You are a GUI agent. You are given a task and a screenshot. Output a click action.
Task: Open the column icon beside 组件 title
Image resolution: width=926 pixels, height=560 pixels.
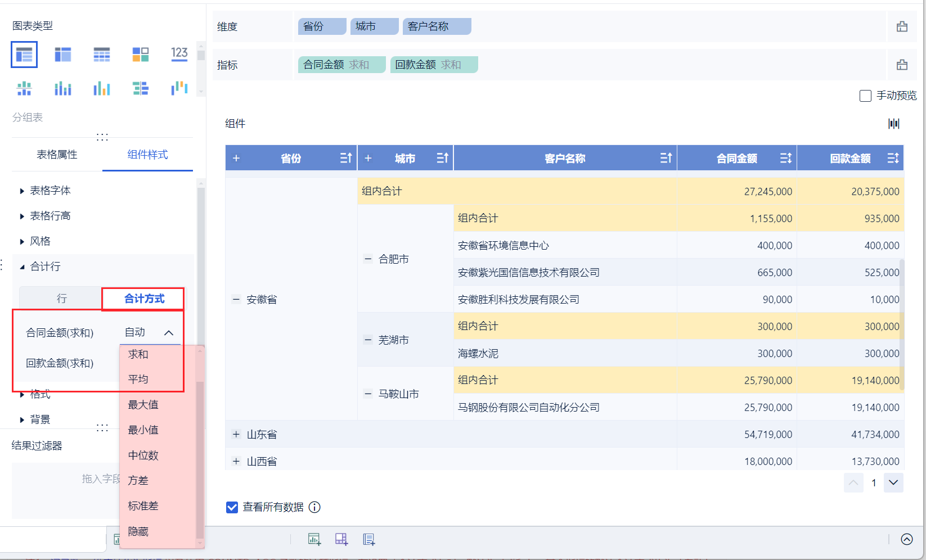coord(894,123)
